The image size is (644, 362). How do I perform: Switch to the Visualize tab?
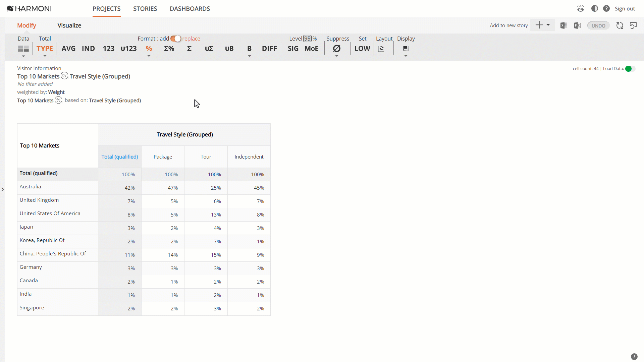[x=69, y=25]
